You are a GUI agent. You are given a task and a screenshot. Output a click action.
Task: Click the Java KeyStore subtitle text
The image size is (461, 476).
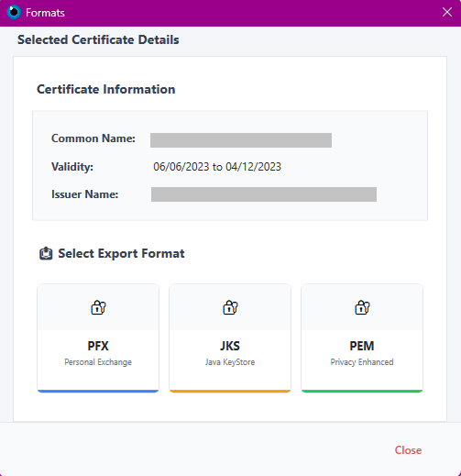pyautogui.click(x=230, y=362)
